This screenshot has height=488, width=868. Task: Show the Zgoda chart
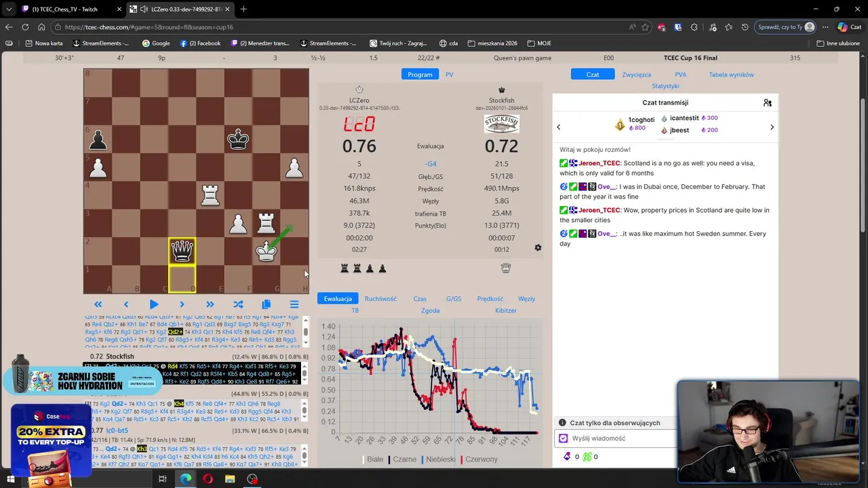430,310
